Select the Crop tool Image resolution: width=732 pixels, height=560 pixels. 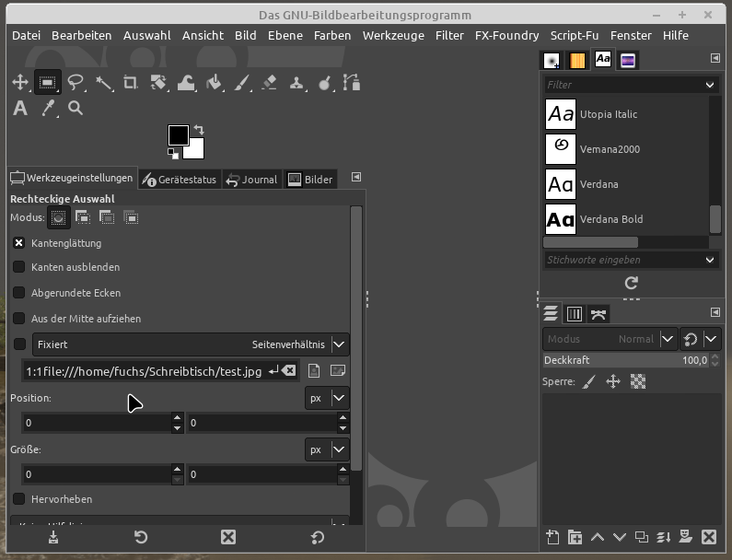[130, 83]
